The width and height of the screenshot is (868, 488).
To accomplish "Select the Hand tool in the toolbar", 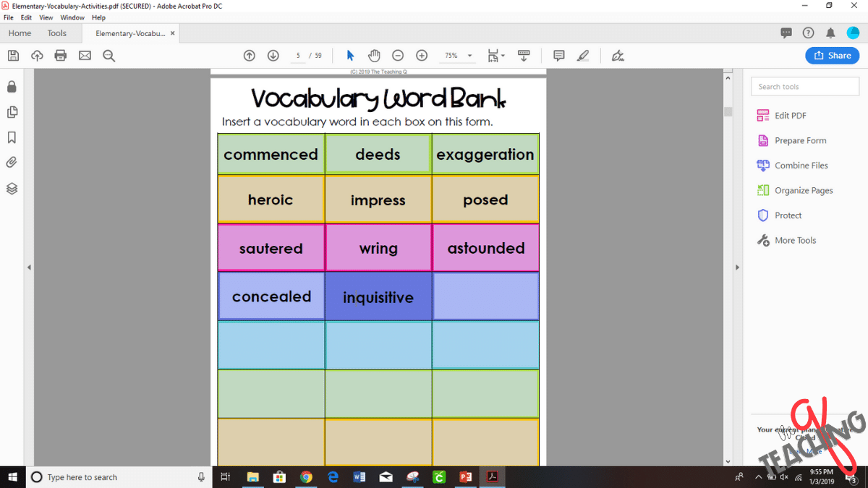I will tap(374, 55).
